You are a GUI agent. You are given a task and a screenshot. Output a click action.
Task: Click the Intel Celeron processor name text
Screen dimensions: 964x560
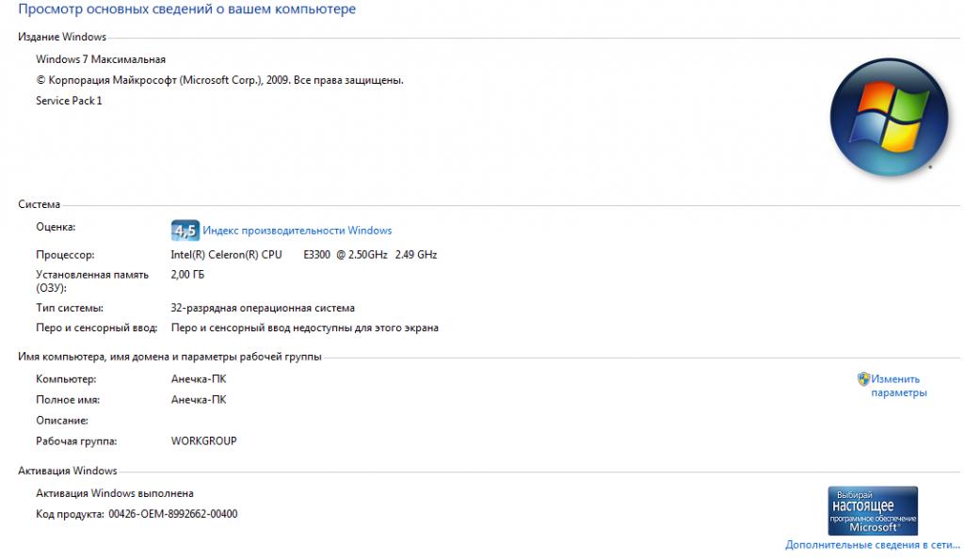(x=304, y=254)
